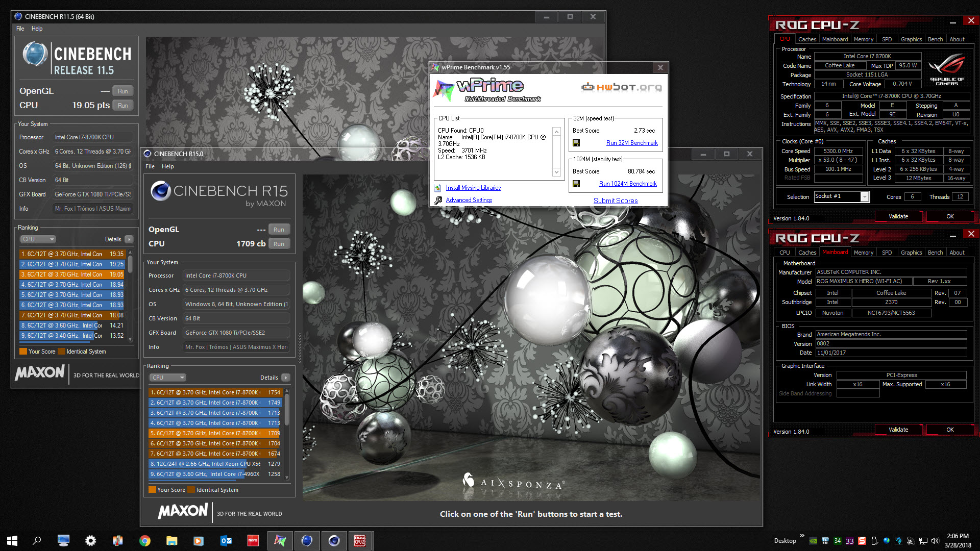980x551 pixels.
Task: Open Nero app from taskbar
Action: tap(253, 541)
